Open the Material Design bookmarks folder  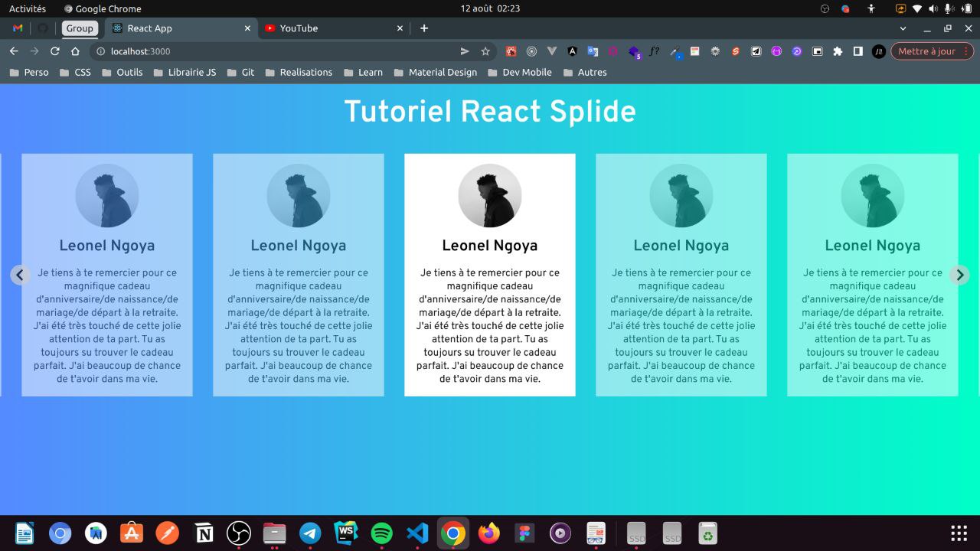click(x=435, y=72)
